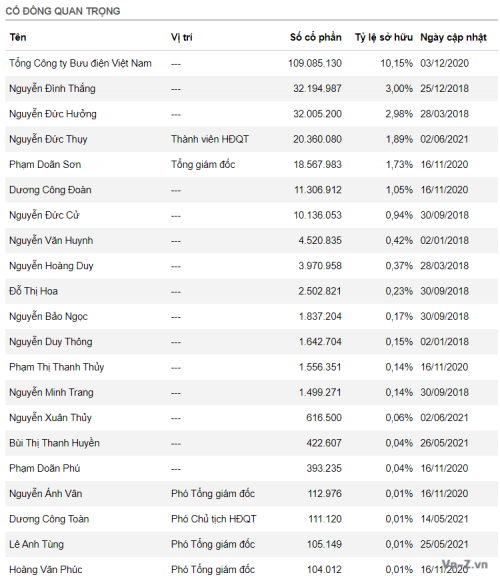This screenshot has width=500, height=579.
Task: Click the Tỷ lệ sở hữu header
Action: (384, 37)
